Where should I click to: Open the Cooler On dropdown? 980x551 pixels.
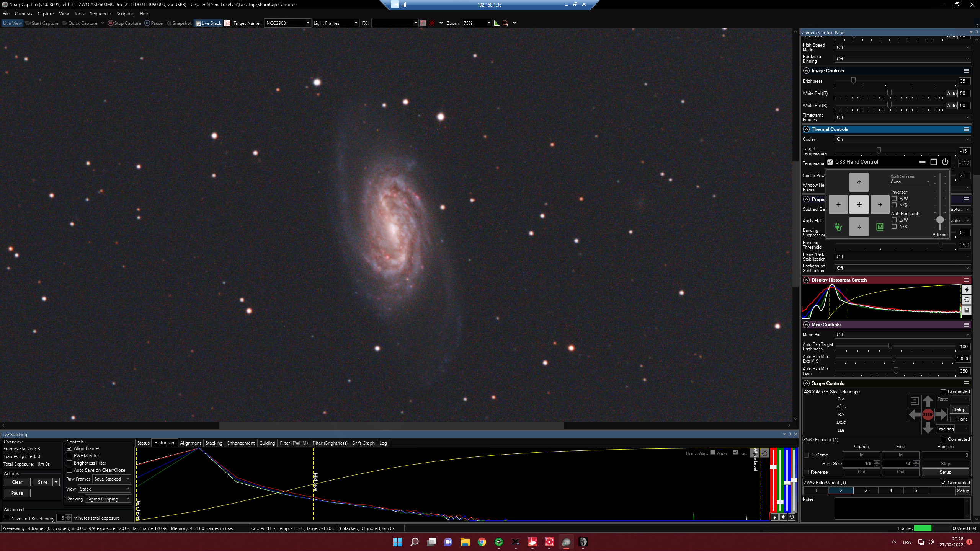coord(902,139)
